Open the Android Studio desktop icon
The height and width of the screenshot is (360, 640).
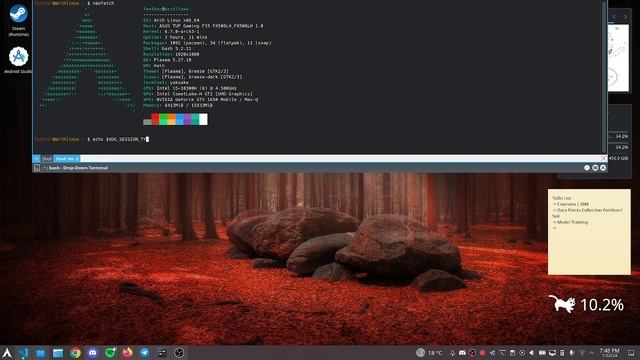point(18,60)
